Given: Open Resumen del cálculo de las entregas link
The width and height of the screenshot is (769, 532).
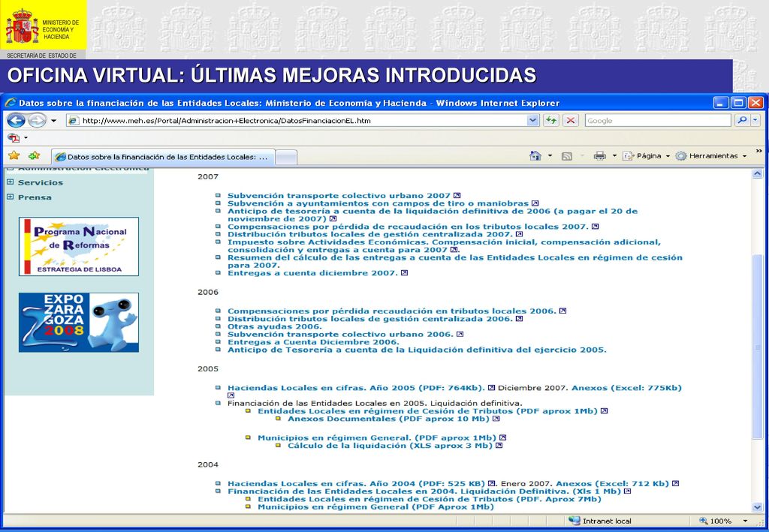Looking at the screenshot, I should 455,261.
